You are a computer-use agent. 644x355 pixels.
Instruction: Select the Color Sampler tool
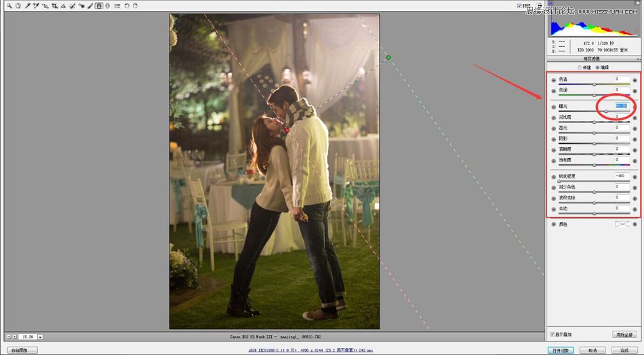click(36, 5)
